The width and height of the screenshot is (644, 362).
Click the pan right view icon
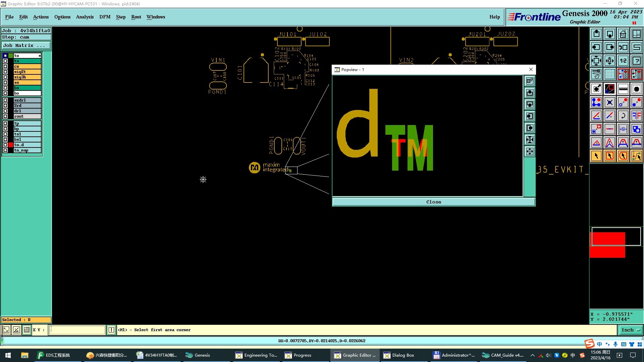tap(610, 47)
